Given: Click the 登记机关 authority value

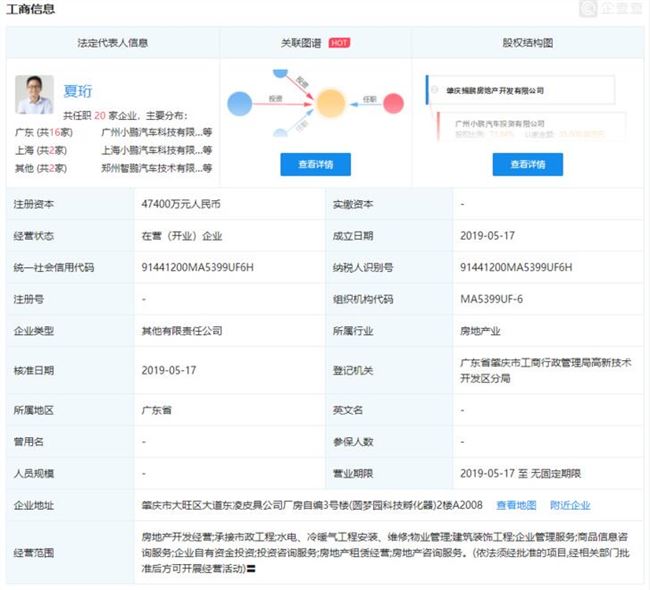Looking at the screenshot, I should pos(546,370).
